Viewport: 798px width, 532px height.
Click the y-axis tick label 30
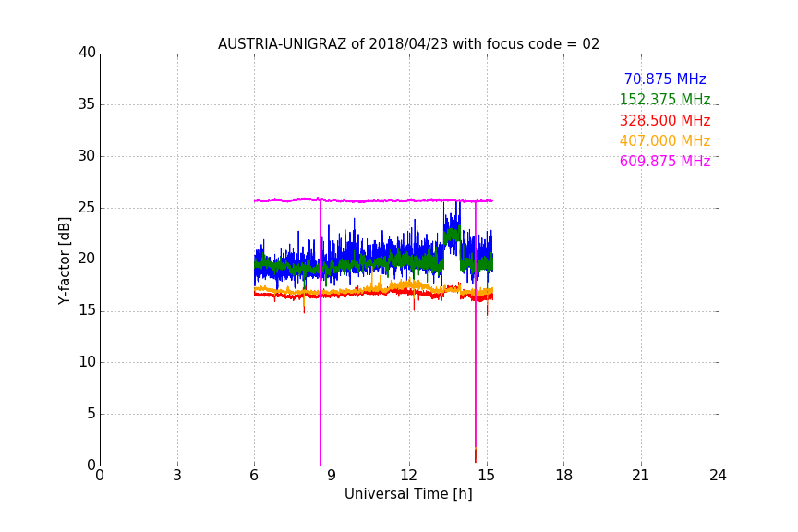point(87,156)
